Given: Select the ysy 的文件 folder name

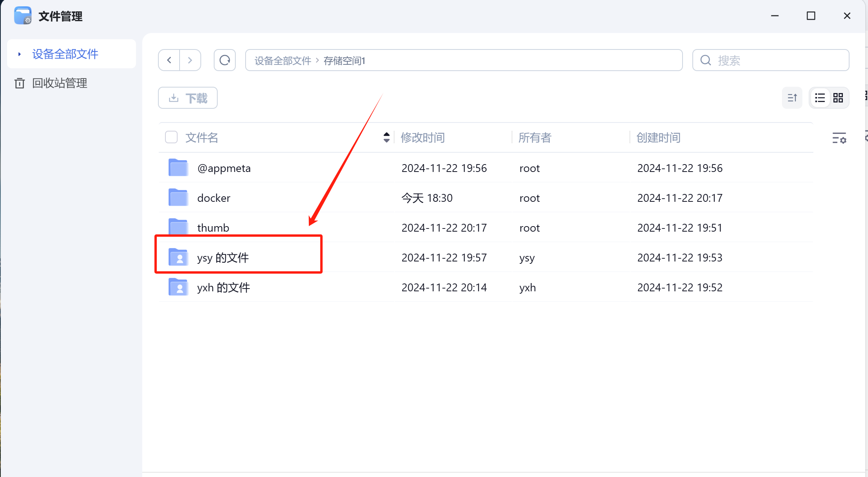Looking at the screenshot, I should 223,258.
